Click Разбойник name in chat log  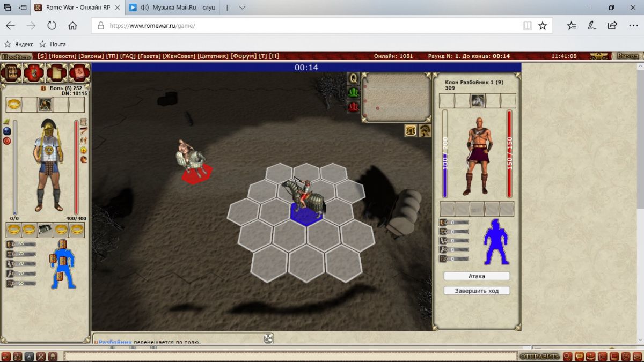(115, 342)
